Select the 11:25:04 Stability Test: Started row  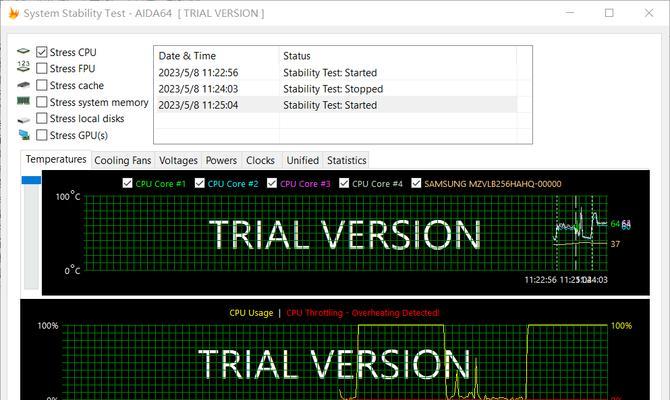pyautogui.click(x=335, y=105)
